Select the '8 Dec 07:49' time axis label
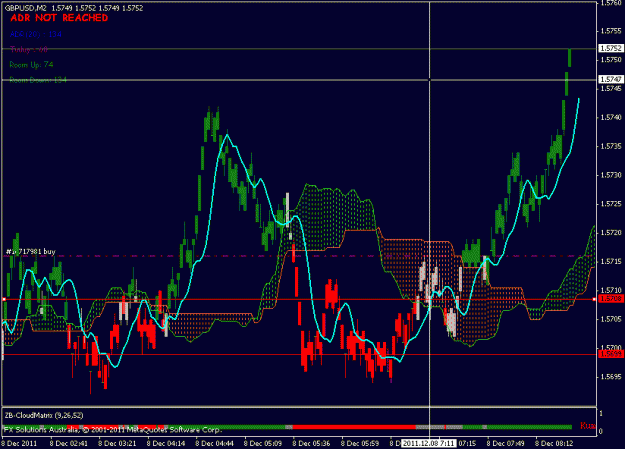 [506, 443]
